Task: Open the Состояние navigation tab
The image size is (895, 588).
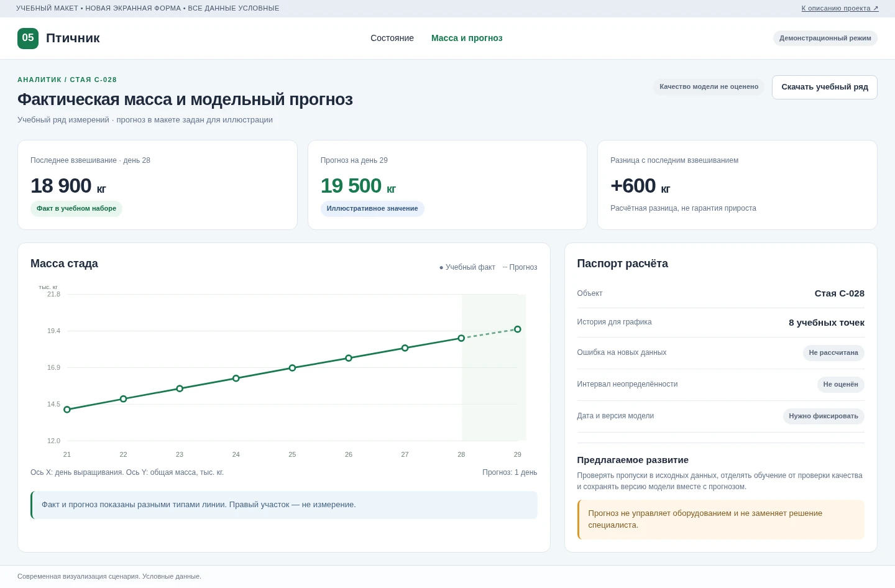Action: pyautogui.click(x=392, y=39)
